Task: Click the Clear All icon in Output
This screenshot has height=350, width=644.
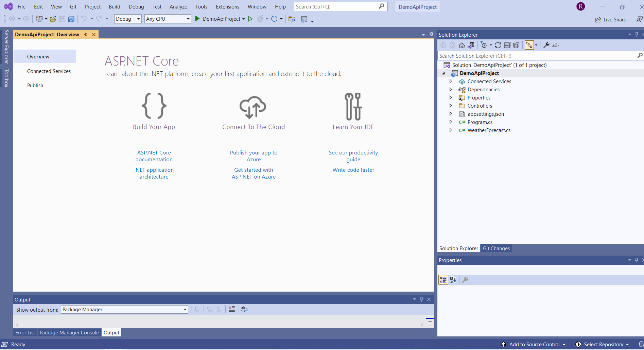Action: 232,309
